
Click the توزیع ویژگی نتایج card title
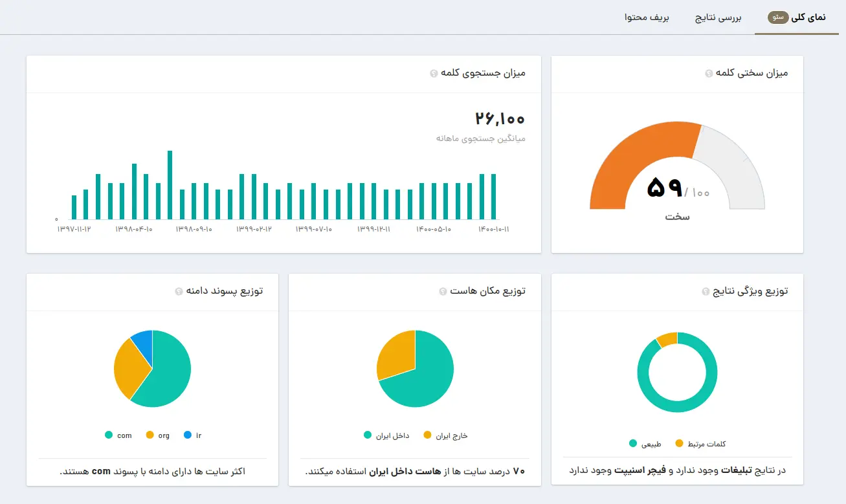point(750,291)
